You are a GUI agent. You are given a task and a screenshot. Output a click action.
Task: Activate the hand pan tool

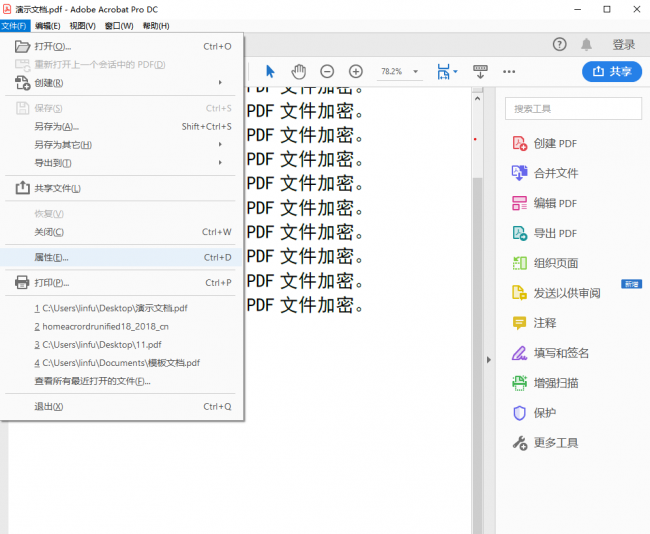click(298, 71)
